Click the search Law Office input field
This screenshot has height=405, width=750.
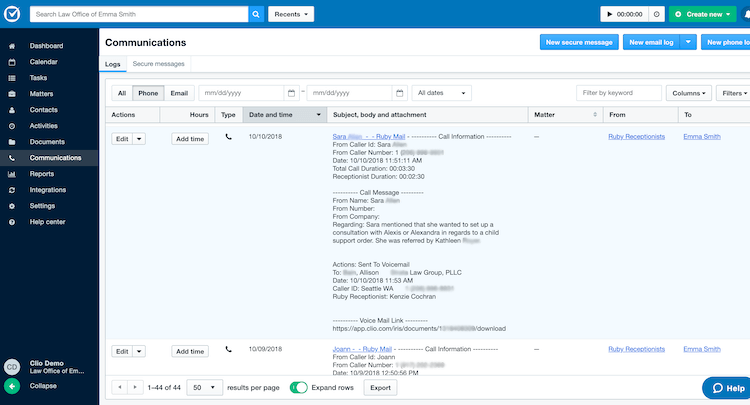(139, 14)
